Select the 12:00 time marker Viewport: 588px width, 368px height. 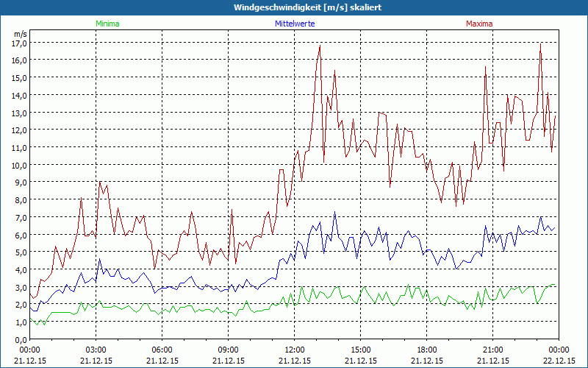294,350
